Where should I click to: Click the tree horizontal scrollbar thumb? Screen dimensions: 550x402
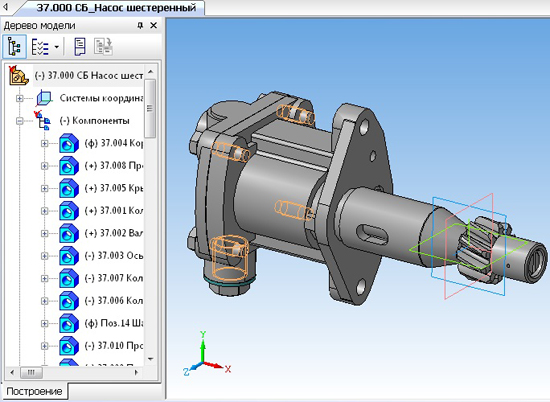coord(31,373)
